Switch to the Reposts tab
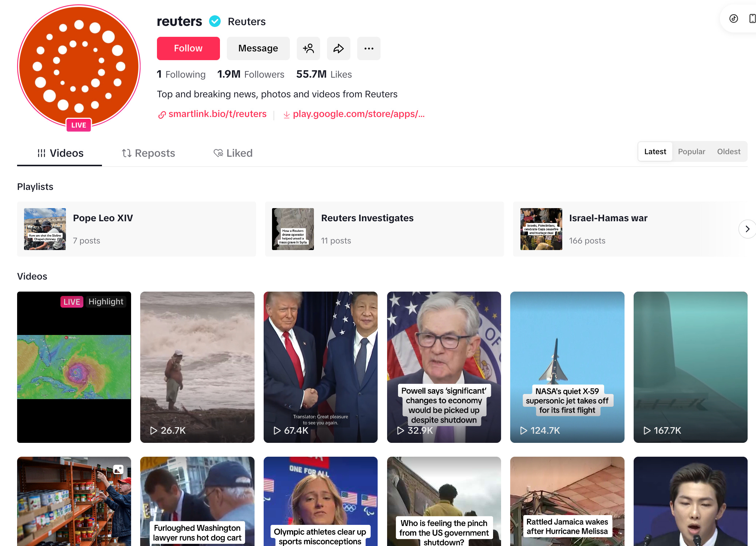 pyautogui.click(x=148, y=153)
